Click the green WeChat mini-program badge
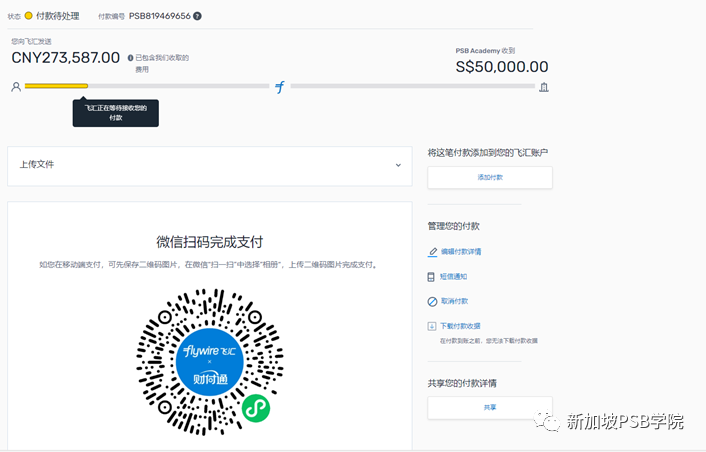Screen dimensions: 706x452 (256, 407)
